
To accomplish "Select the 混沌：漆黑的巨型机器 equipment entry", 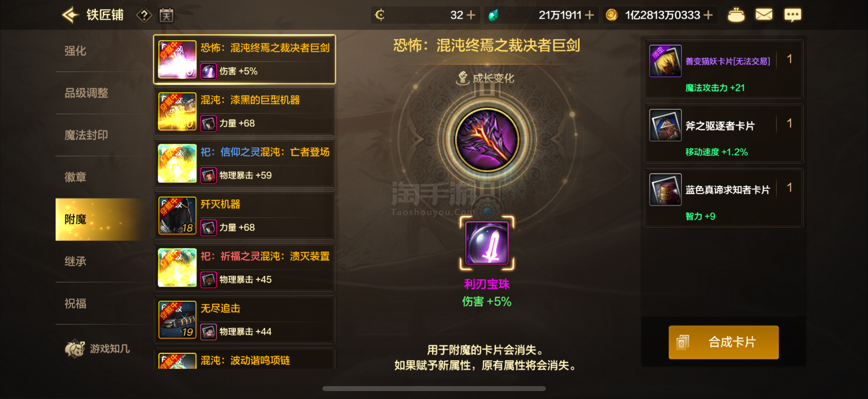I will (245, 112).
